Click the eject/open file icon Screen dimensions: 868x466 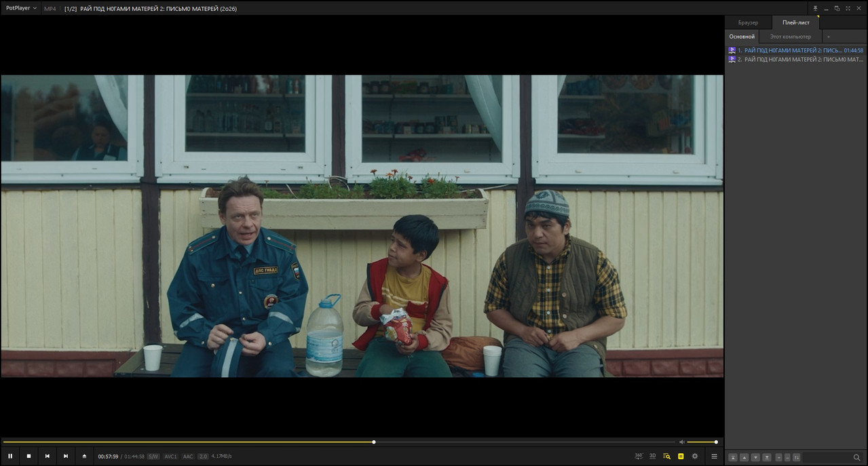click(x=84, y=457)
